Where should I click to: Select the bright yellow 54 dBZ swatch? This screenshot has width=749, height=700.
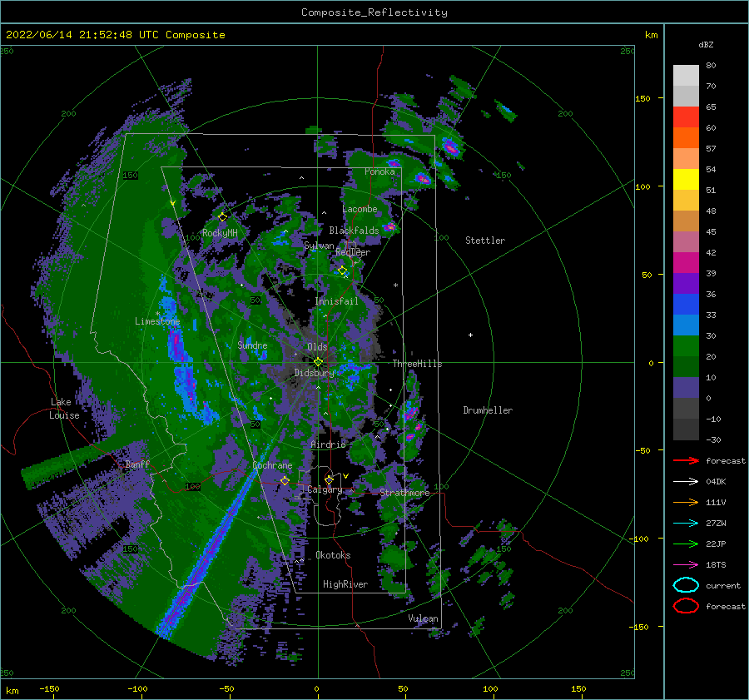click(x=686, y=179)
